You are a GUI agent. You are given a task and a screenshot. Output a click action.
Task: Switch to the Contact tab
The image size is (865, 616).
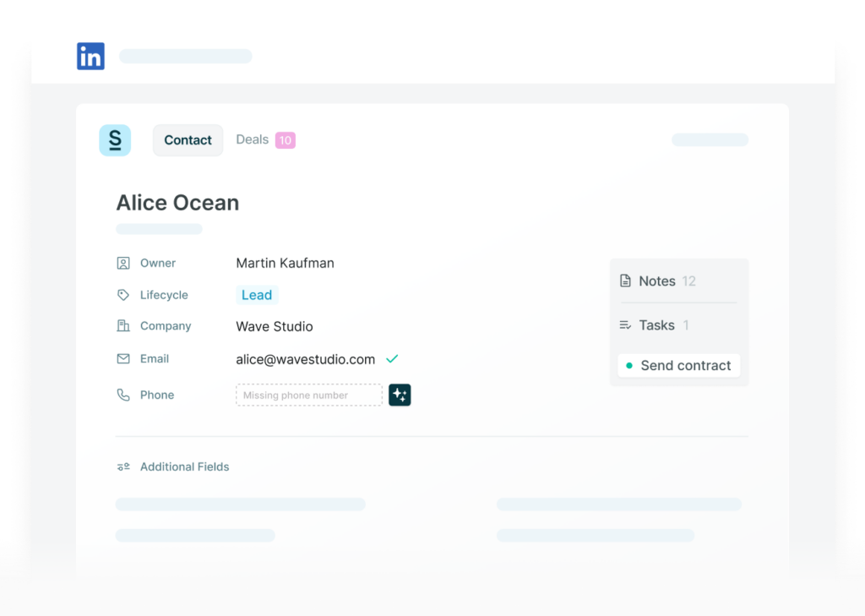pos(188,139)
